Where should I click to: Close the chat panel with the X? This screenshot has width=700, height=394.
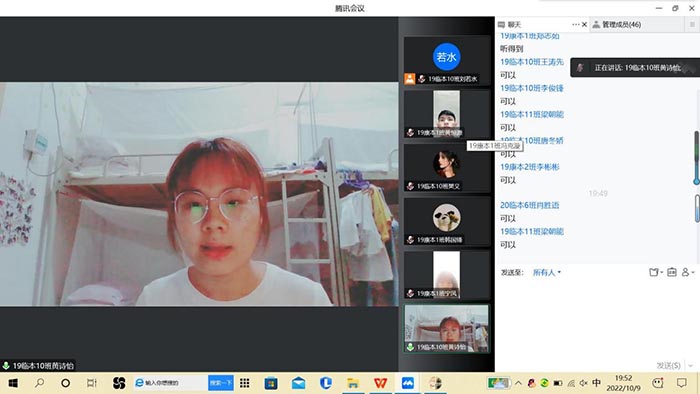pyautogui.click(x=584, y=25)
